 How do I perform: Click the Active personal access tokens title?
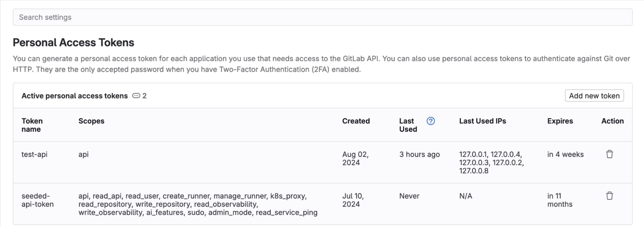[75, 96]
